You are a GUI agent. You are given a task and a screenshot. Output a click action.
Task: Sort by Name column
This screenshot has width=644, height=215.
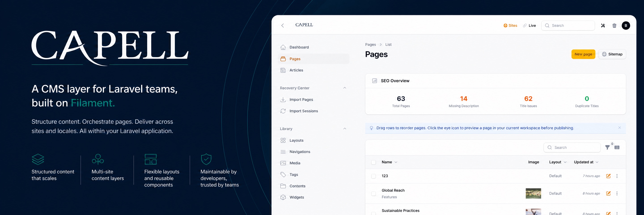coord(389,162)
